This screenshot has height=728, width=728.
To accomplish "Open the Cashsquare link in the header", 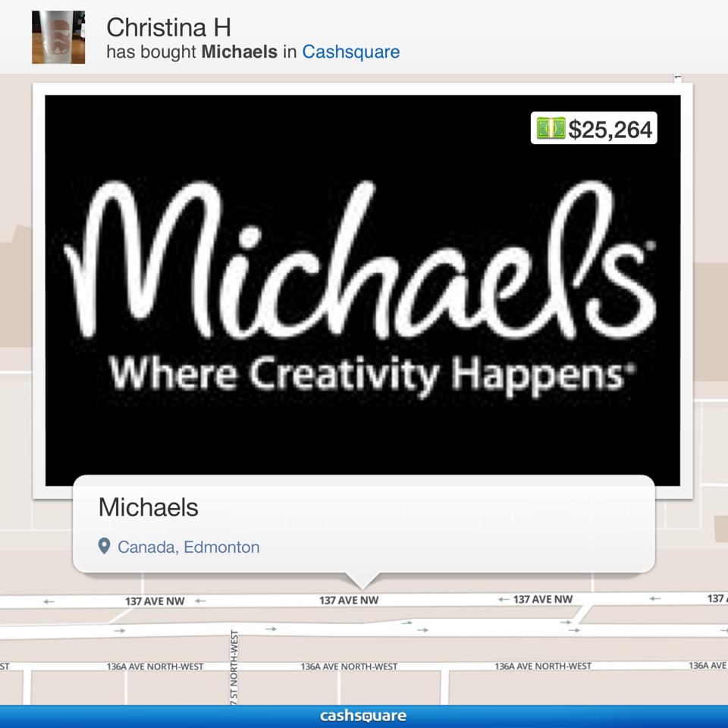I will coord(351,52).
